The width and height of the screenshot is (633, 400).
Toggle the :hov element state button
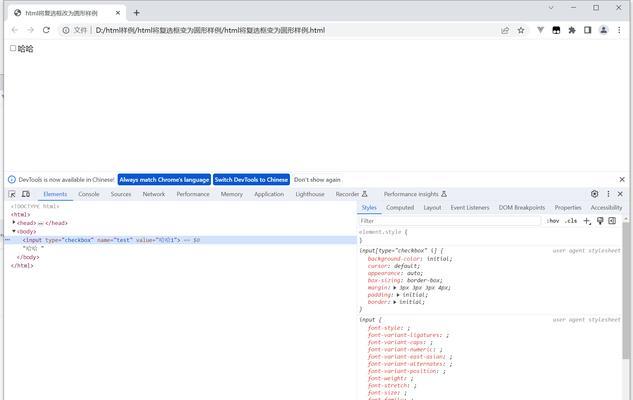[553, 221]
